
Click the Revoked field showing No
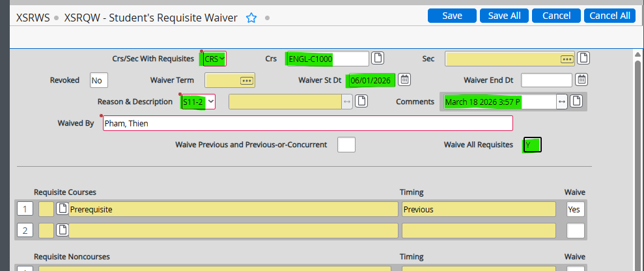[99, 80]
